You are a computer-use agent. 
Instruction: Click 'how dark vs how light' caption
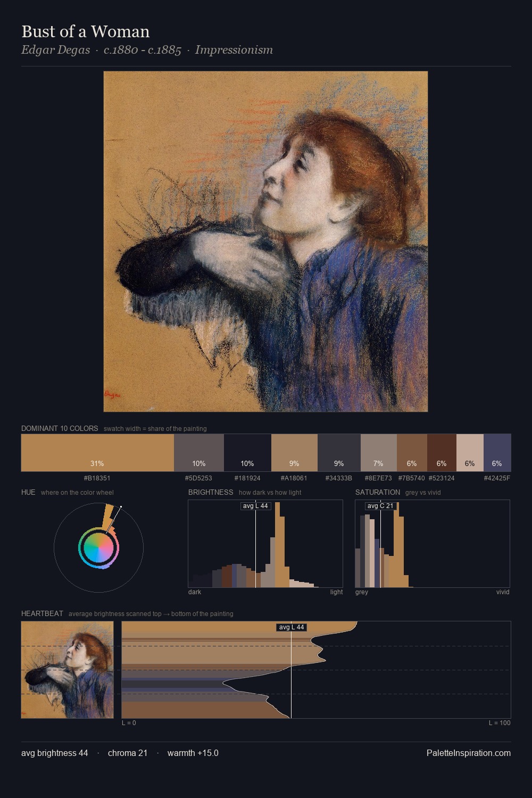coord(270,493)
